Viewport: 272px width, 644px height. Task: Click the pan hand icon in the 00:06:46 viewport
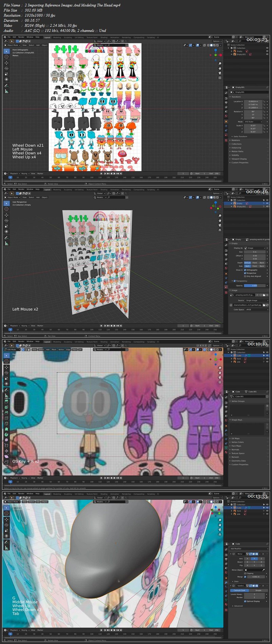pyautogui.click(x=220, y=221)
